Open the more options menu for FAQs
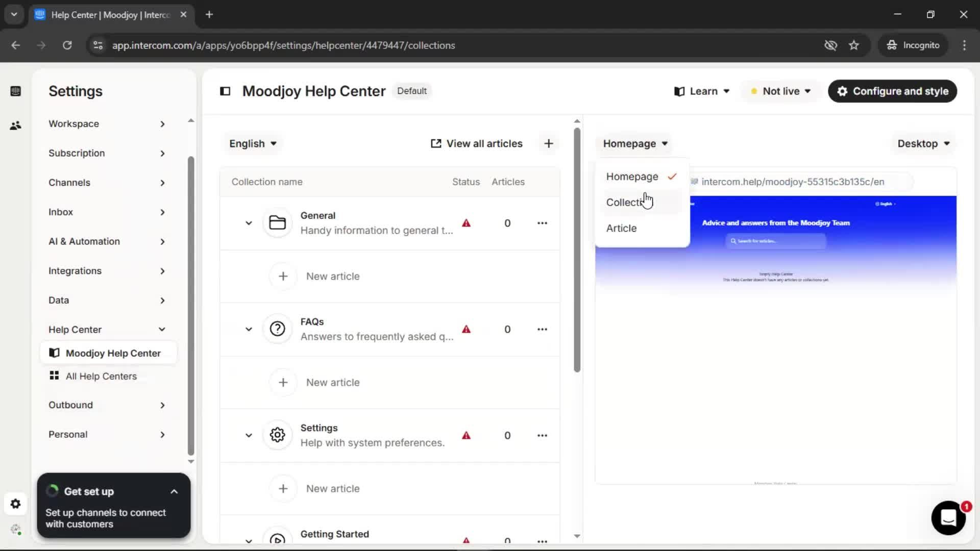 click(x=542, y=329)
